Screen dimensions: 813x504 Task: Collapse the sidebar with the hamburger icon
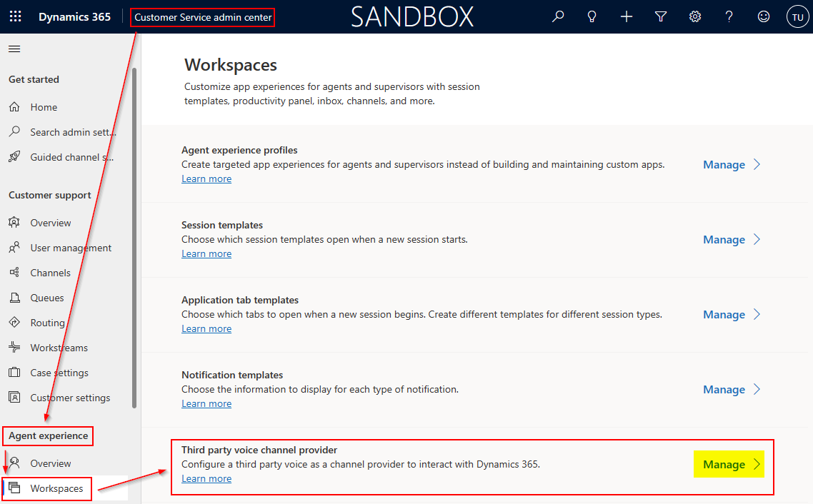14,49
